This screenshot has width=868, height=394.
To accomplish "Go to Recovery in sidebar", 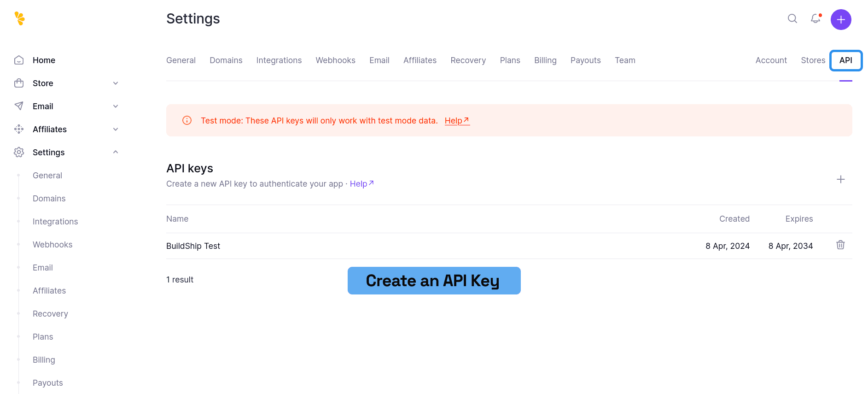I will pyautogui.click(x=50, y=314).
